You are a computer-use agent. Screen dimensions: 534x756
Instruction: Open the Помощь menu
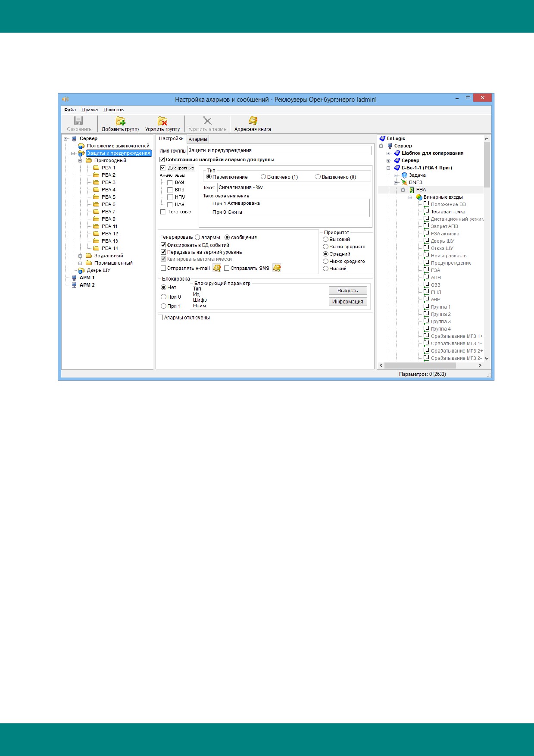click(x=113, y=109)
